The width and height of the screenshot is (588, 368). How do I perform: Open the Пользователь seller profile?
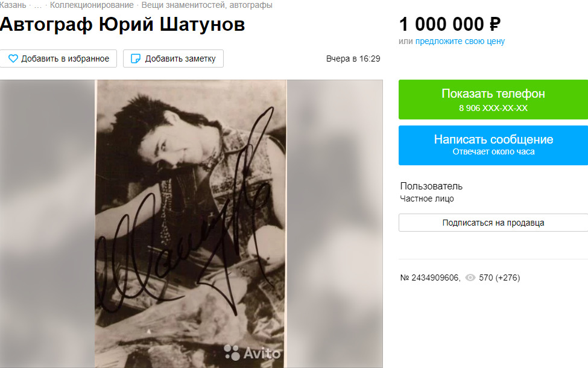click(x=431, y=186)
